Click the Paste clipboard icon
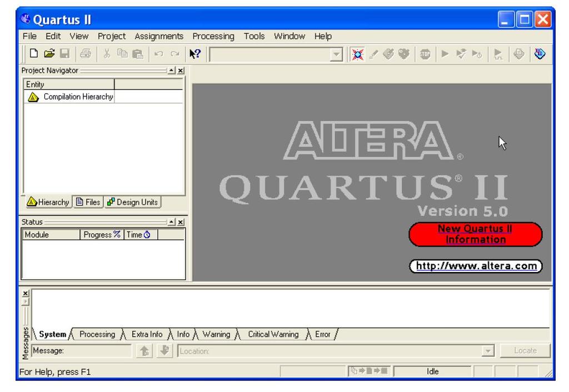The image size is (569, 392). pyautogui.click(x=138, y=54)
